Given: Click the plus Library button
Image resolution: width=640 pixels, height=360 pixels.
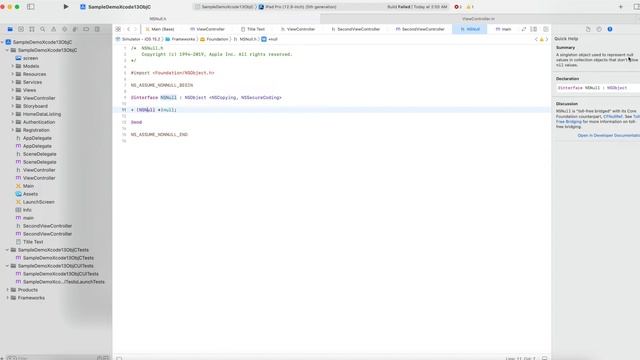Looking at the screenshot, I should [x=621, y=7].
